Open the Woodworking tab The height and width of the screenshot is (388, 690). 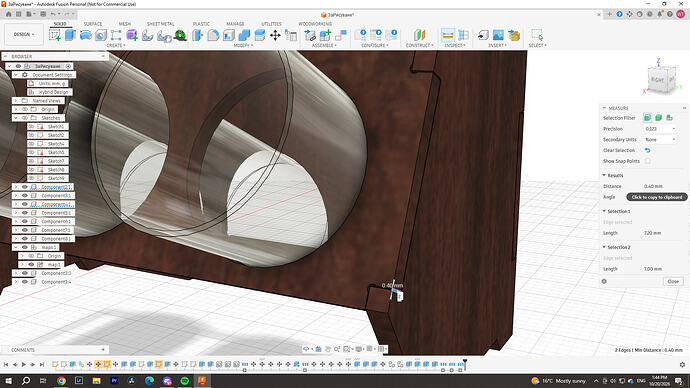coord(315,24)
